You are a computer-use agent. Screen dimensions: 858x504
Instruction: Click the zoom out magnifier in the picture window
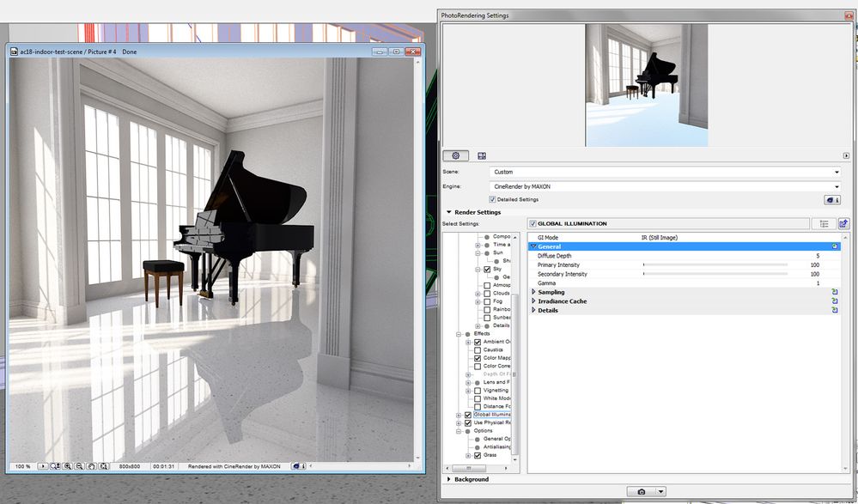[79, 466]
